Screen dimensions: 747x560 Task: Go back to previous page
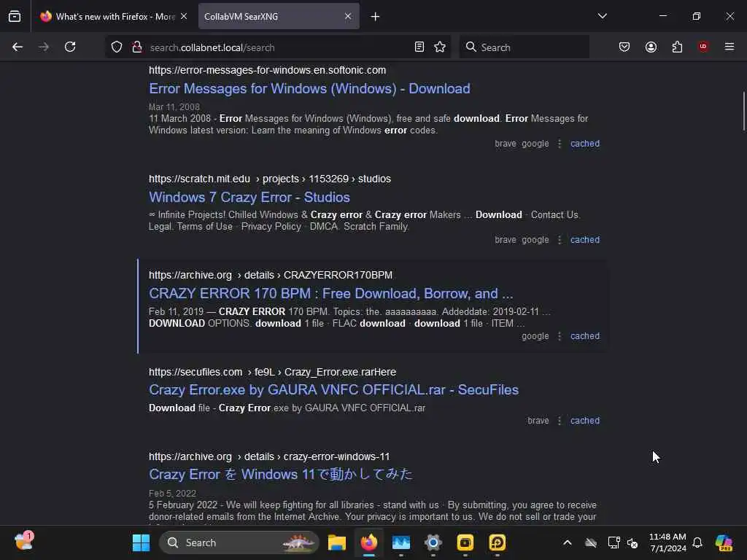18,47
